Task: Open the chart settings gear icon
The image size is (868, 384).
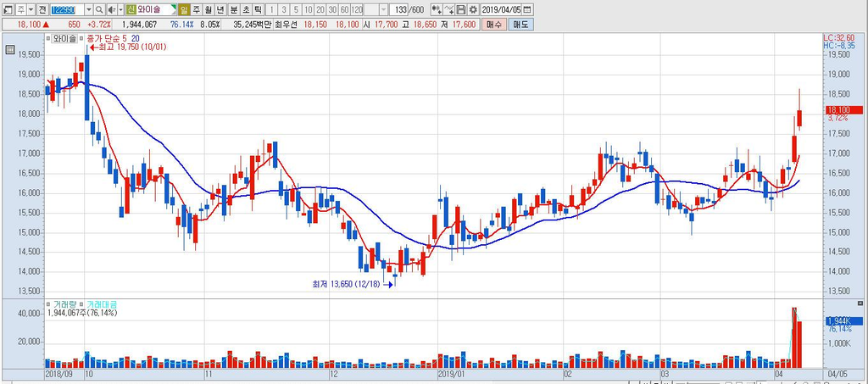Action: coord(473,10)
